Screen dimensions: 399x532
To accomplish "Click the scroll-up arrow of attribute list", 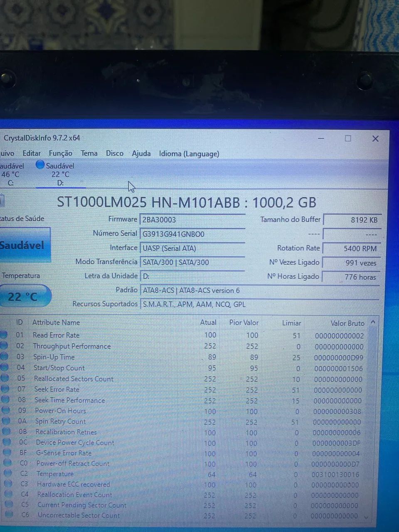I will [373, 322].
